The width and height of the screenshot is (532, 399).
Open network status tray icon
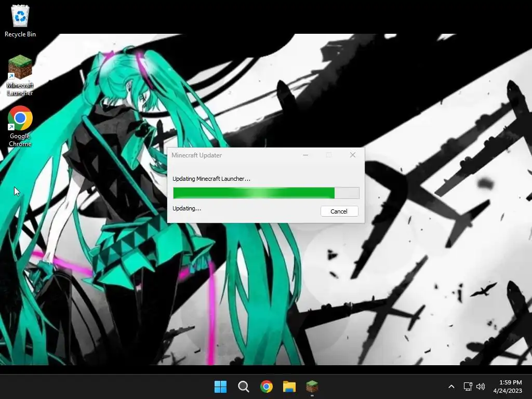click(468, 387)
